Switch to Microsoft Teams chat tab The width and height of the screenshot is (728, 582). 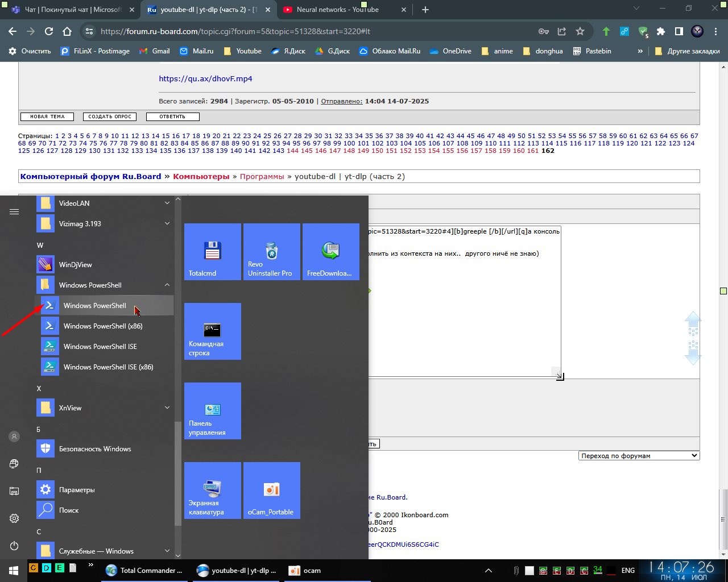pos(73,10)
